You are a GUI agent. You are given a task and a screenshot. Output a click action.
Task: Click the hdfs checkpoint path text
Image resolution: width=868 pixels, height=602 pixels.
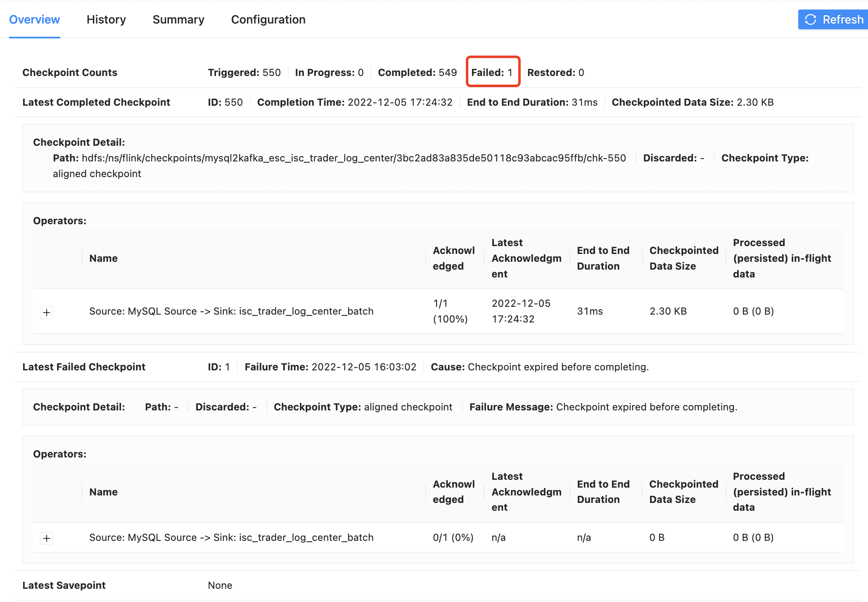[353, 158]
